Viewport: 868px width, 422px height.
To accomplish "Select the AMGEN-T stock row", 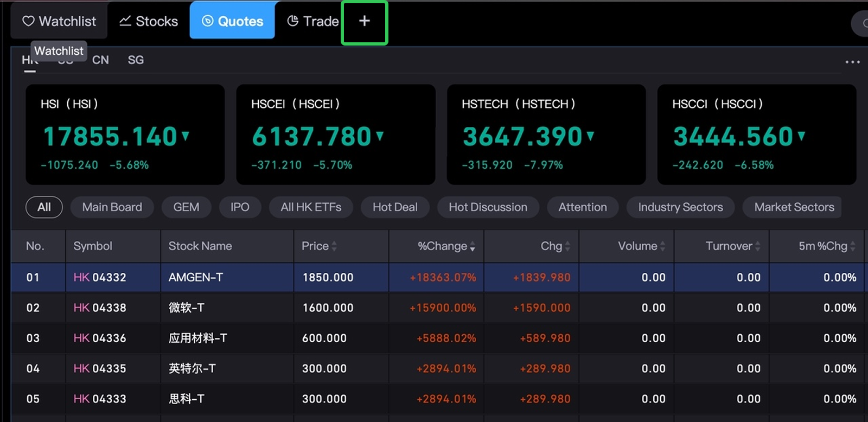I will coord(195,277).
